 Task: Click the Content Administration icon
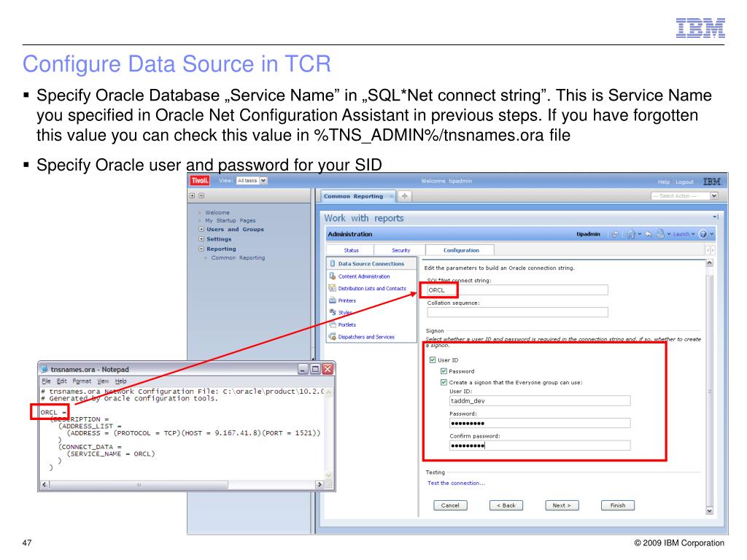333,276
